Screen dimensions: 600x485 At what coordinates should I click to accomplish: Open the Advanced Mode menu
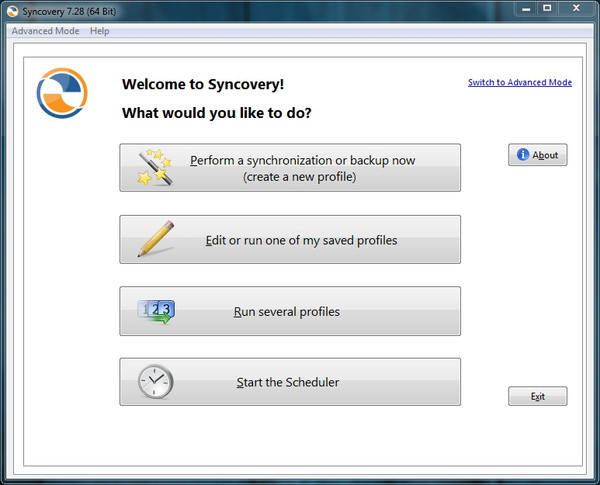46,31
